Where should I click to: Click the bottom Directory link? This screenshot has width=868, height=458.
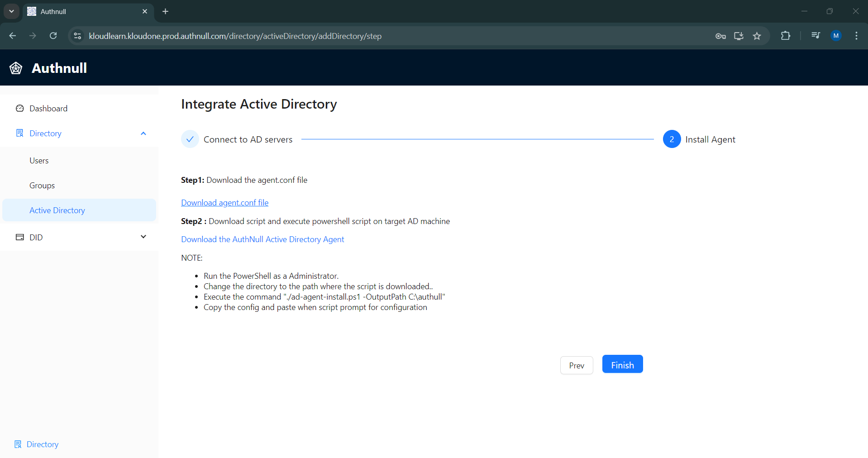[43, 444]
